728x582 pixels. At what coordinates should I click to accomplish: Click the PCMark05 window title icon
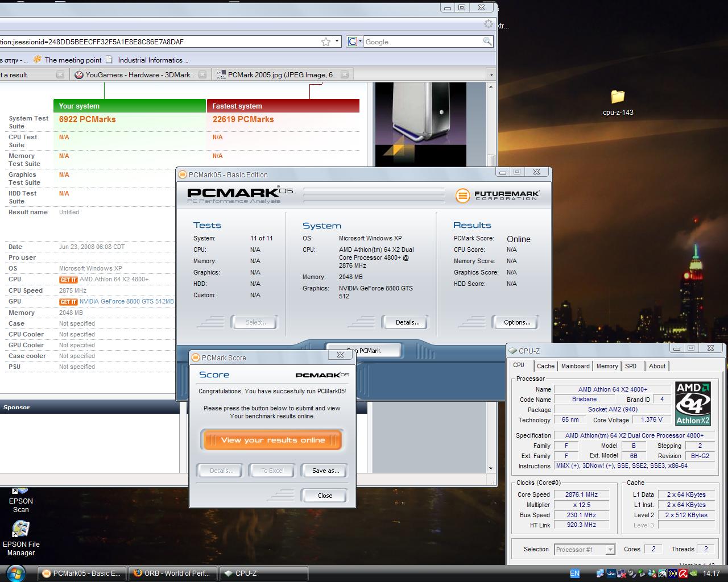click(183, 174)
